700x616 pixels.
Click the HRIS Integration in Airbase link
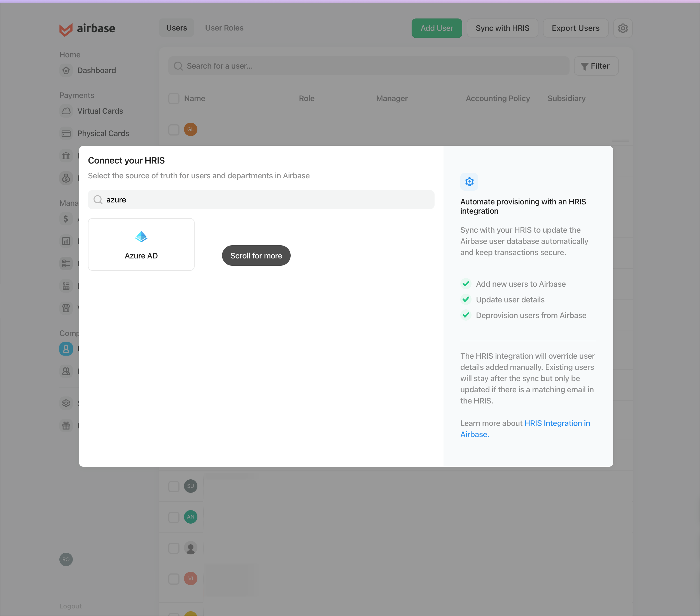pos(526,428)
